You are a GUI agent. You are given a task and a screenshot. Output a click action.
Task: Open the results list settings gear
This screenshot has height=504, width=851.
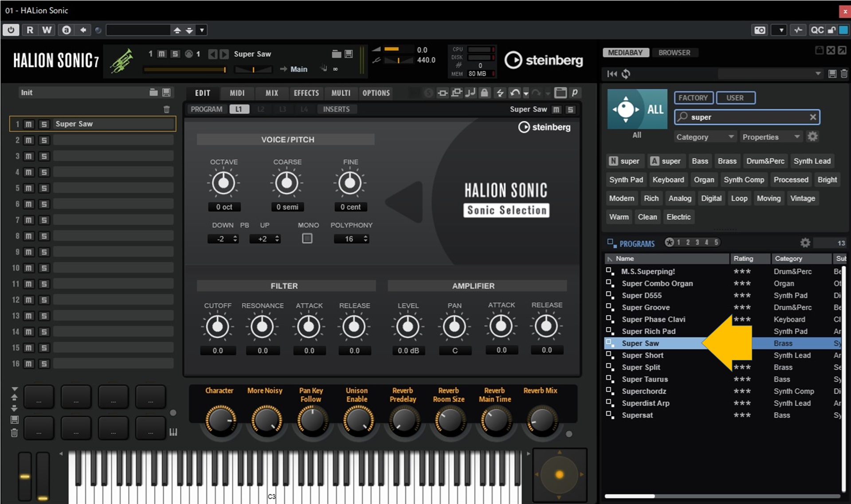tap(805, 242)
